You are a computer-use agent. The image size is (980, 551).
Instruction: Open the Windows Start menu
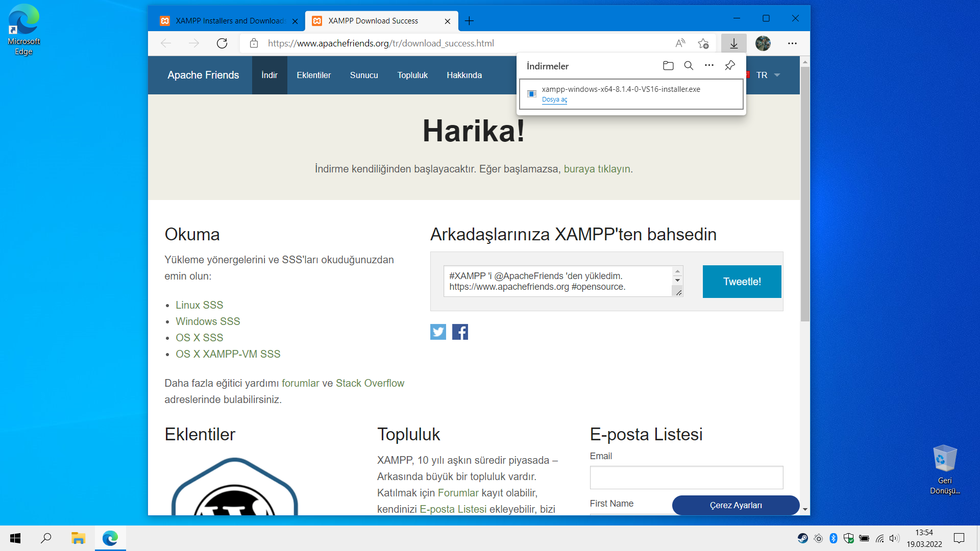[15, 538]
